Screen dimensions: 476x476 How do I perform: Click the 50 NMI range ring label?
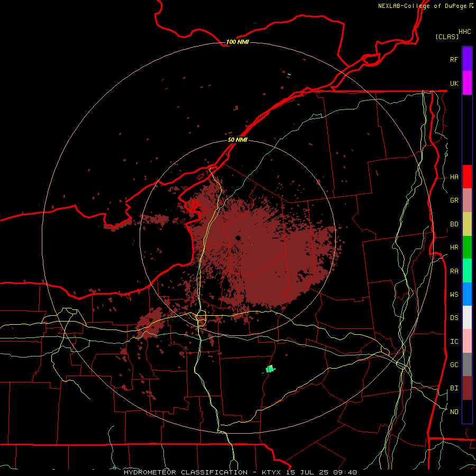point(237,140)
